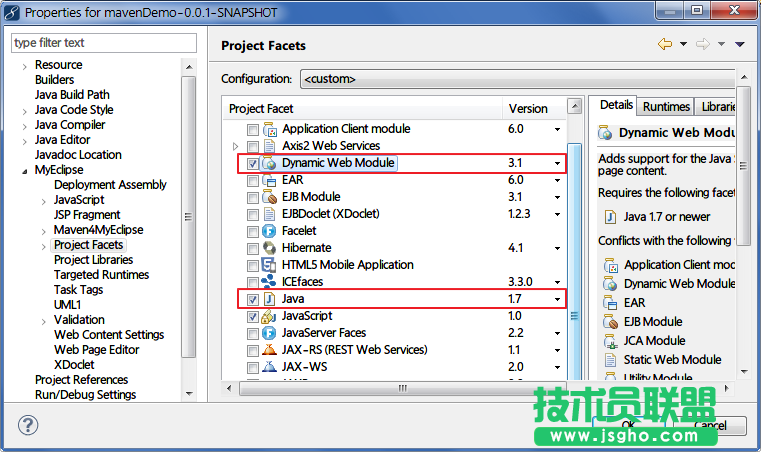Screen dimensions: 761x452
Task: Click the back navigation arrow icon
Action: coord(665,44)
